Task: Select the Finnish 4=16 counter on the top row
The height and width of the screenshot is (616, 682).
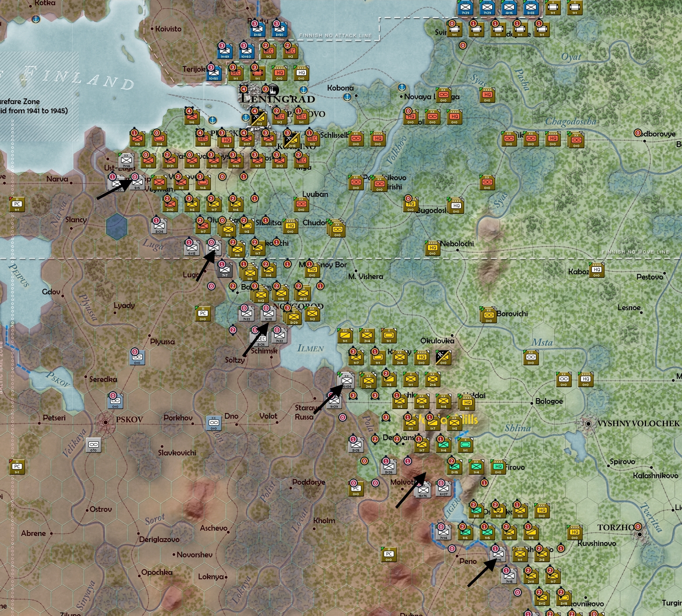Action: [509, 7]
